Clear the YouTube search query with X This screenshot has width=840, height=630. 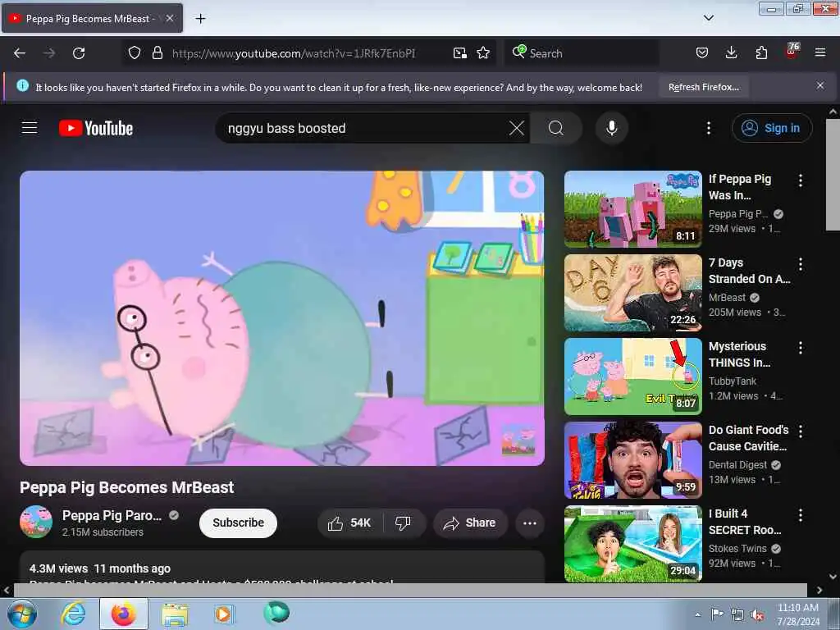click(x=517, y=128)
